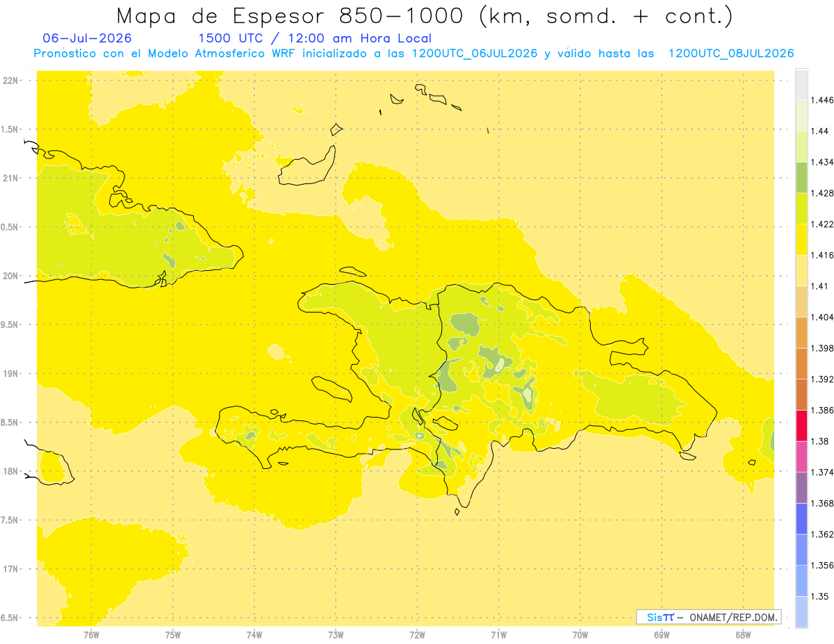Click the longitude label '76W'
The height and width of the screenshot is (644, 834).
point(91,634)
